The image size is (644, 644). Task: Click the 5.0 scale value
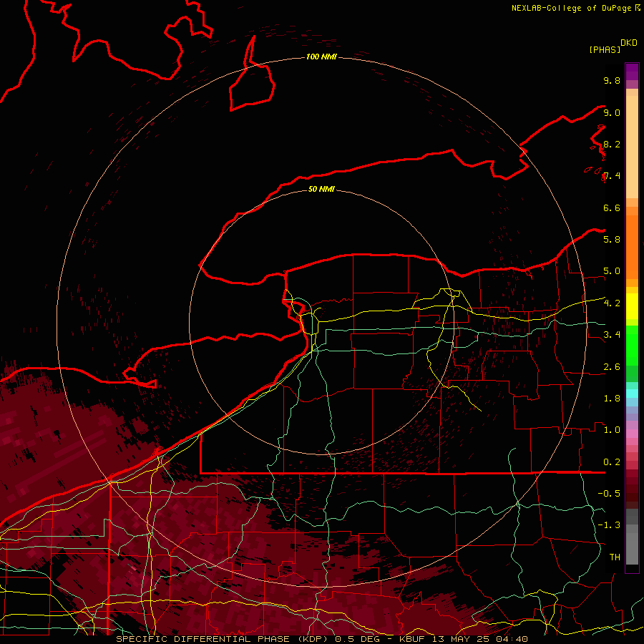click(x=612, y=271)
